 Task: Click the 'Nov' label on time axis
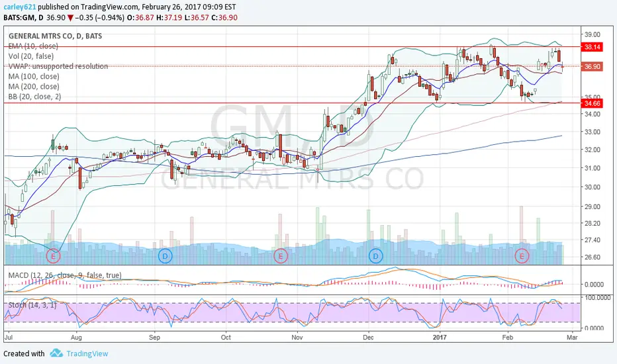point(297,338)
